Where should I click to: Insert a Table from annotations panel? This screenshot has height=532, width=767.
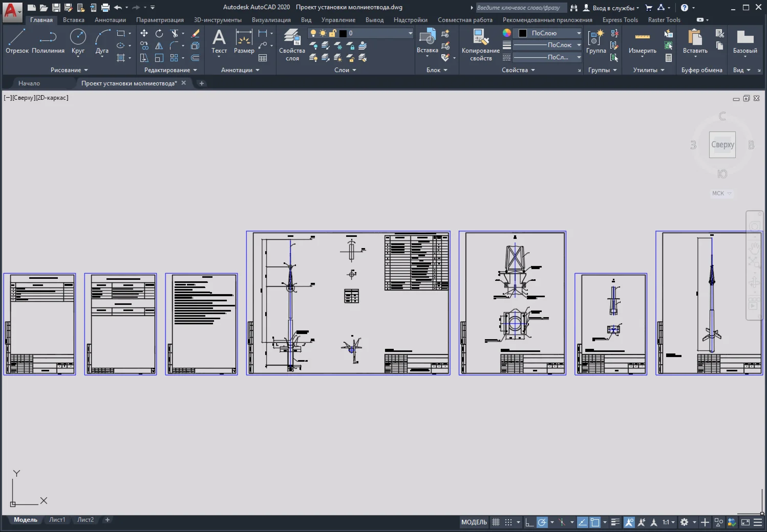click(x=263, y=58)
